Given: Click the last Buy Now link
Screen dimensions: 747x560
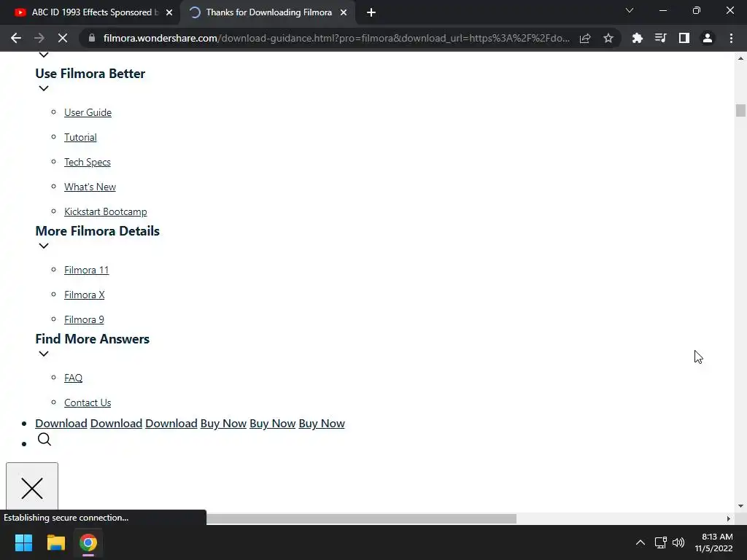Looking at the screenshot, I should pos(322,424).
